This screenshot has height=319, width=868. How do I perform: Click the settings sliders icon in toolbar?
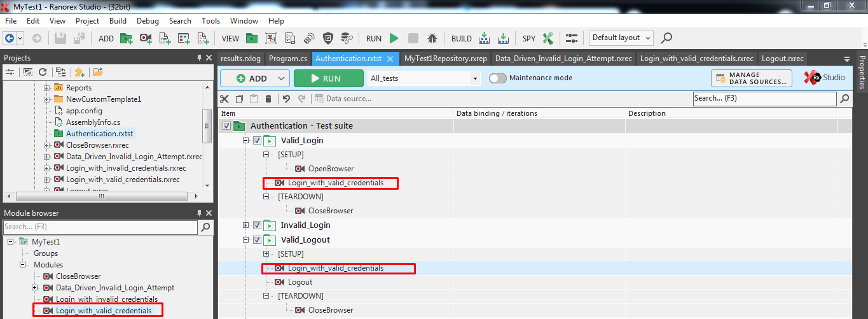click(572, 38)
